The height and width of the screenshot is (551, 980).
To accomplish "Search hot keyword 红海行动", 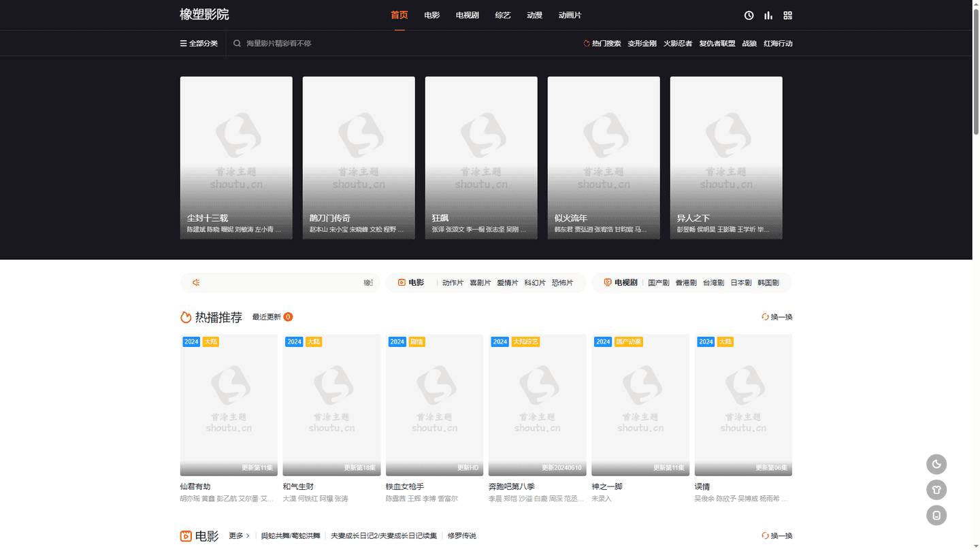I will [x=778, y=43].
